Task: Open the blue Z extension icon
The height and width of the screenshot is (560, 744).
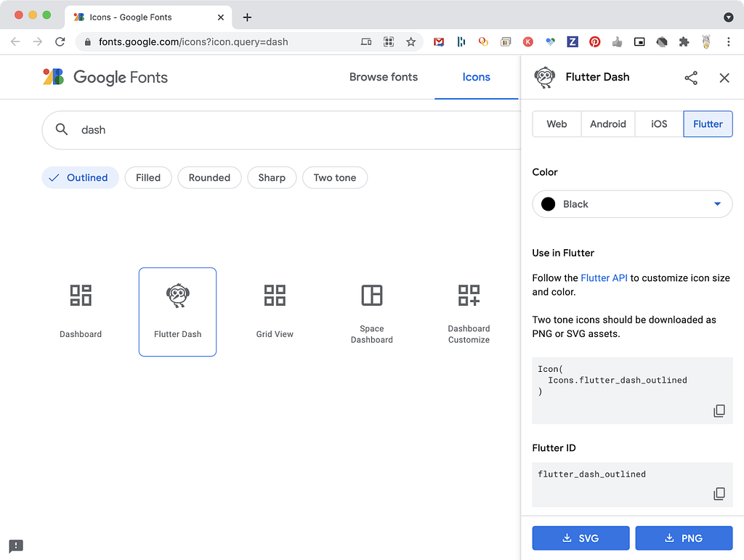Action: [573, 41]
